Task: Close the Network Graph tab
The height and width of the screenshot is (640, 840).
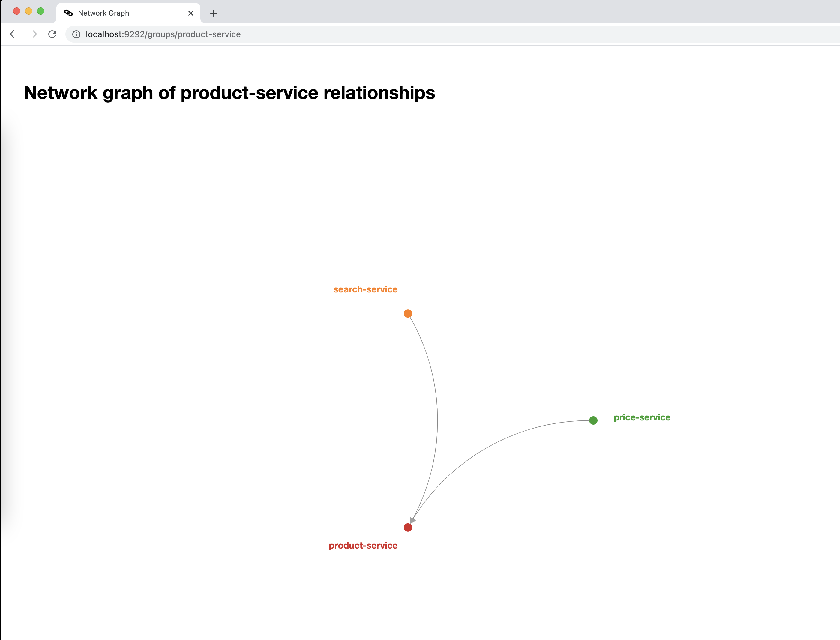Action: 191,13
